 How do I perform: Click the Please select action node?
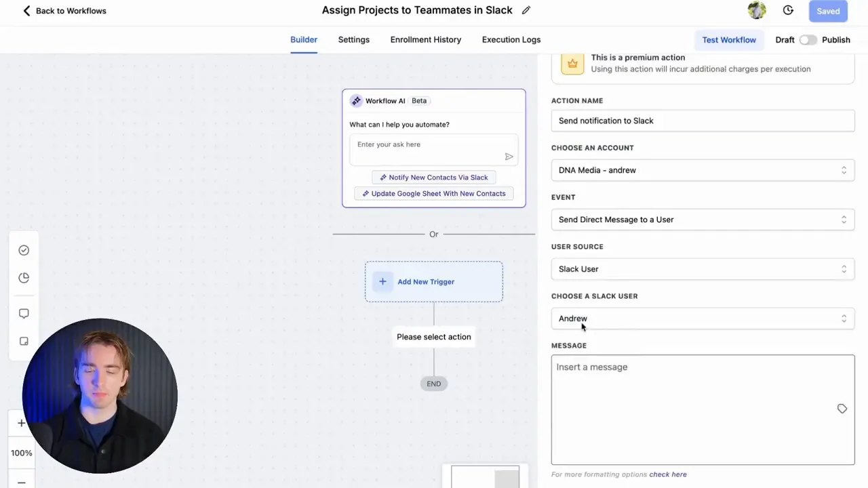[434, 337]
